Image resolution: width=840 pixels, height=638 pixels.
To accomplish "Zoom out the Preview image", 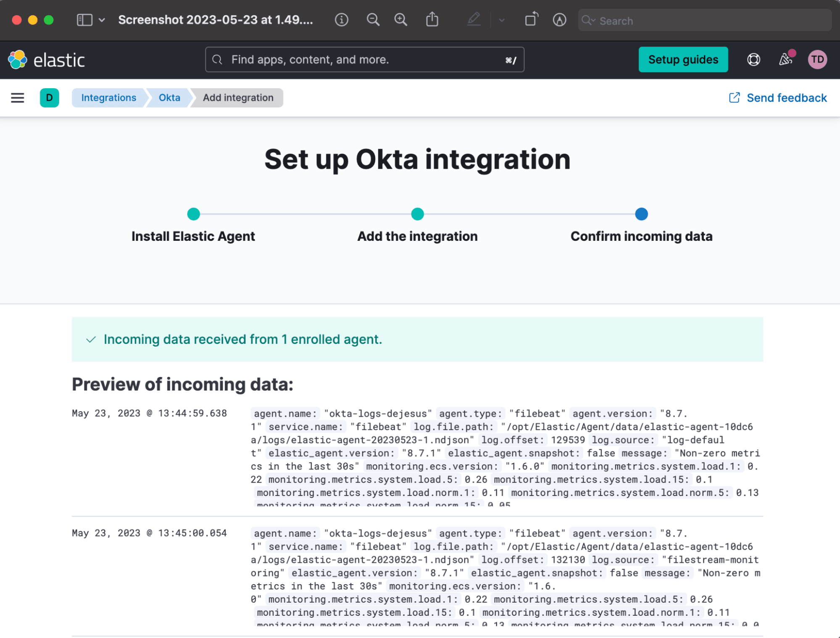I will pos(373,20).
